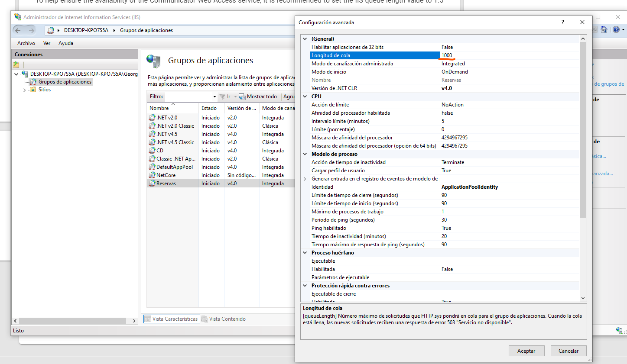Screen dimensions: 627x364
Task: Open the Ayuda menu
Action: [x=66, y=43]
